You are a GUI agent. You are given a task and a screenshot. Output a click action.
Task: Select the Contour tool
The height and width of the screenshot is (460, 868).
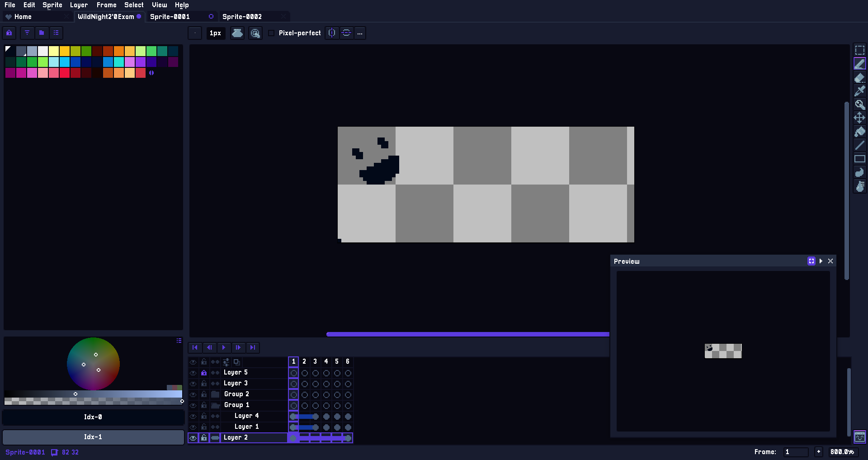tap(859, 172)
